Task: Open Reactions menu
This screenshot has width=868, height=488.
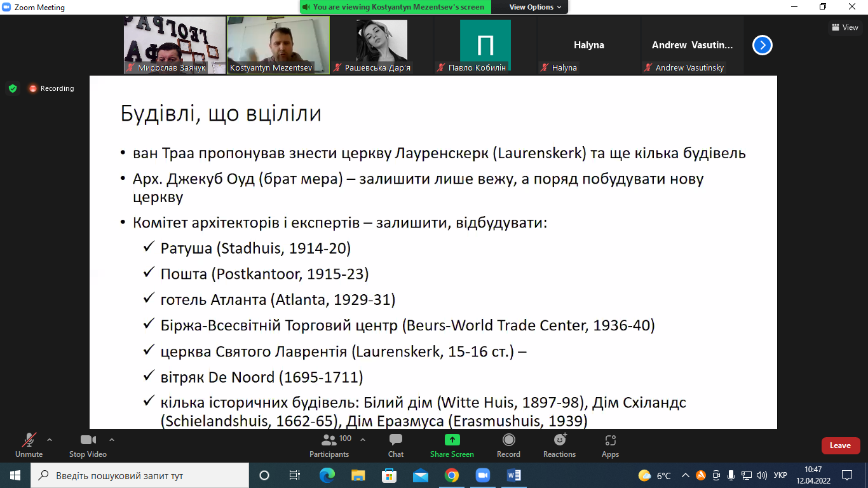Action: [559, 445]
